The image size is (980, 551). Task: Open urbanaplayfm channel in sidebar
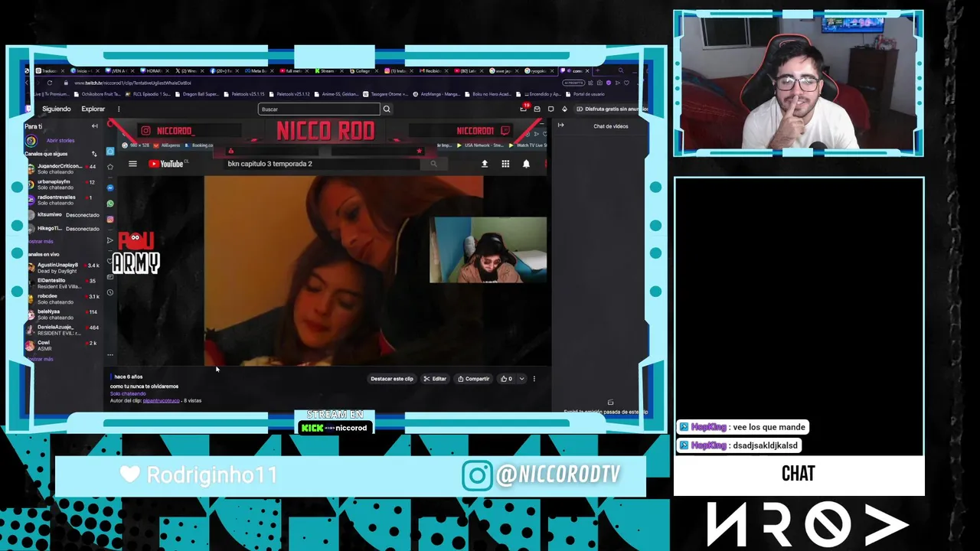[62, 184]
